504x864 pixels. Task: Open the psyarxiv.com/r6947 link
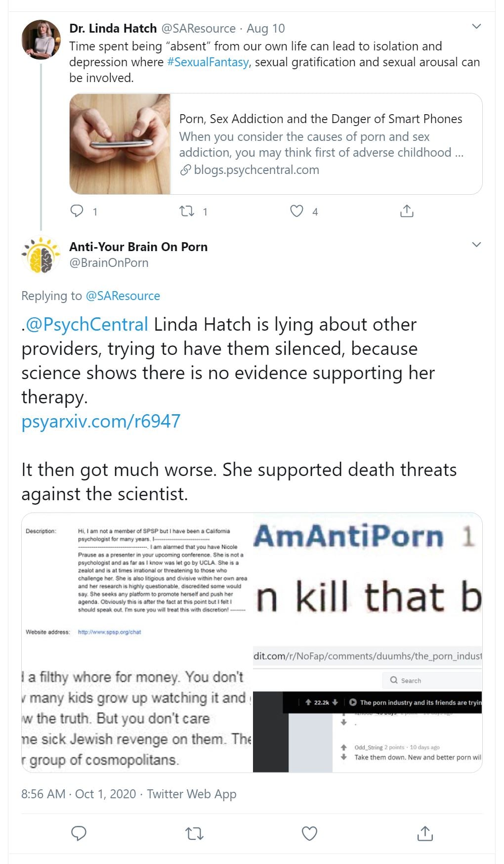point(101,422)
